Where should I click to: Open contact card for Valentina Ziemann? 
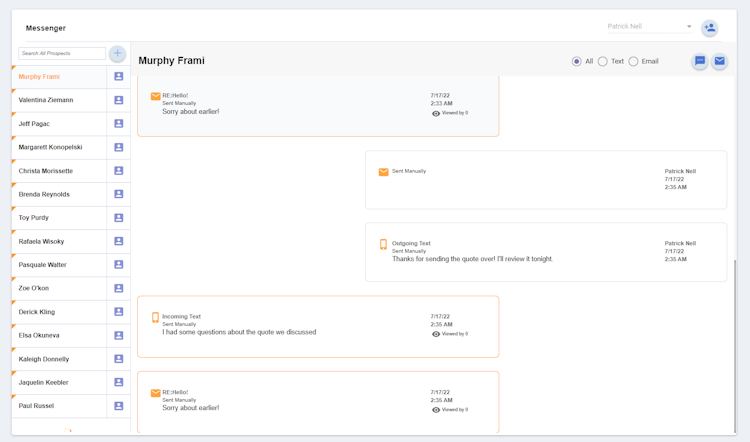[118, 100]
